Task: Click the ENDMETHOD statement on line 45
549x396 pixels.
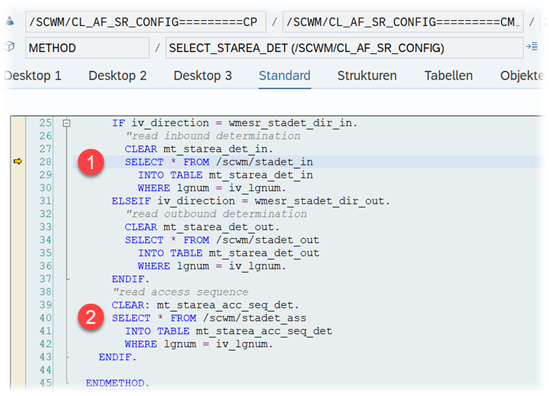Action: click(118, 383)
